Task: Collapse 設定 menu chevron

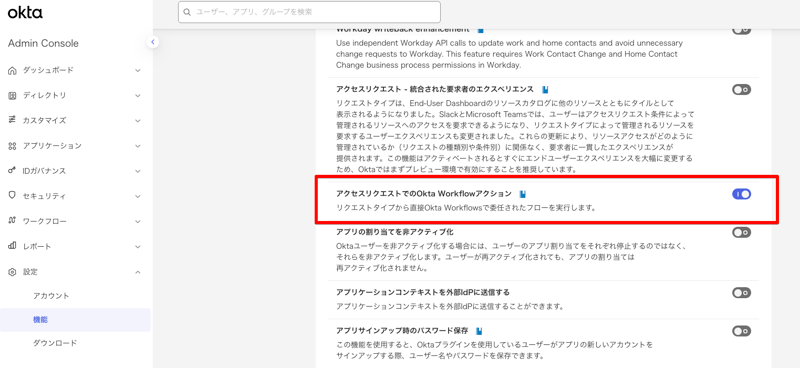Action: [x=138, y=272]
